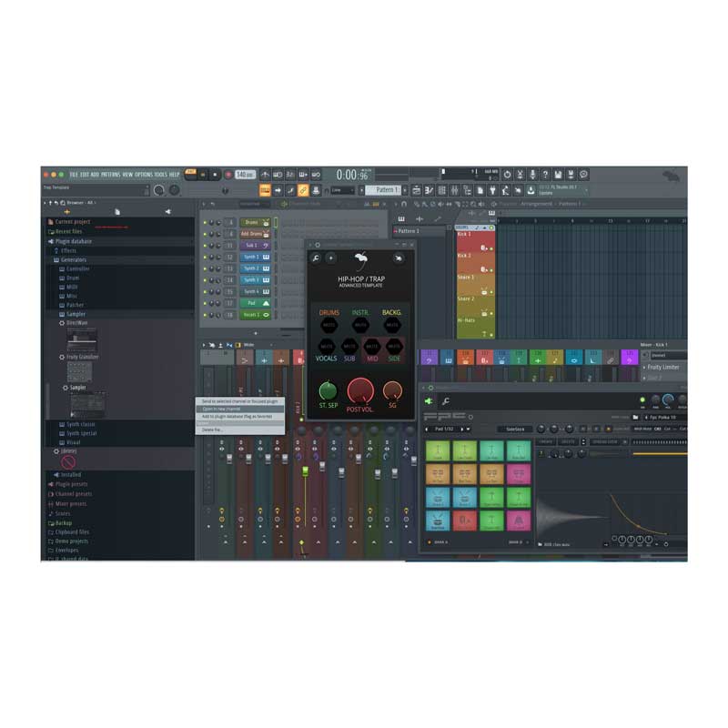The width and height of the screenshot is (728, 728).
Task: Select the Sub 1 channel button
Action: 256,245
